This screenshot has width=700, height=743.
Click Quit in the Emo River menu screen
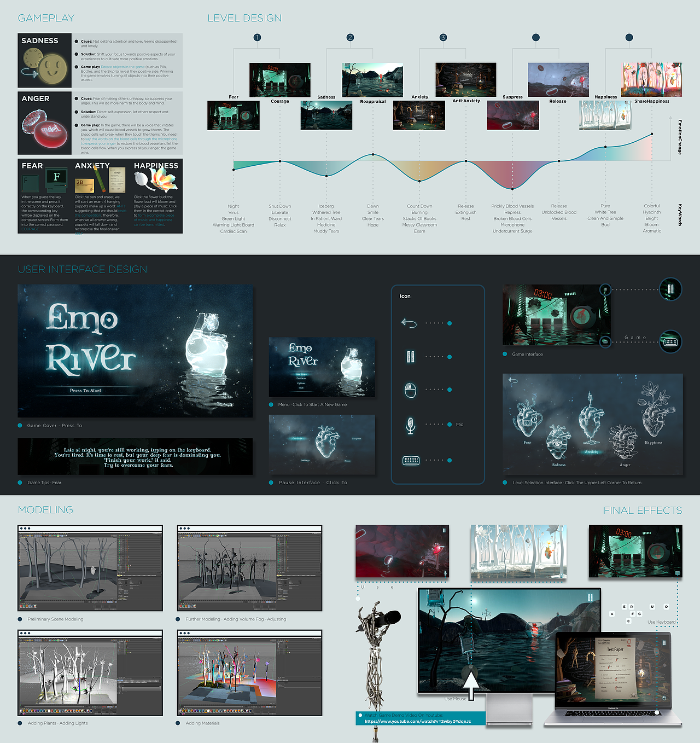tap(301, 388)
